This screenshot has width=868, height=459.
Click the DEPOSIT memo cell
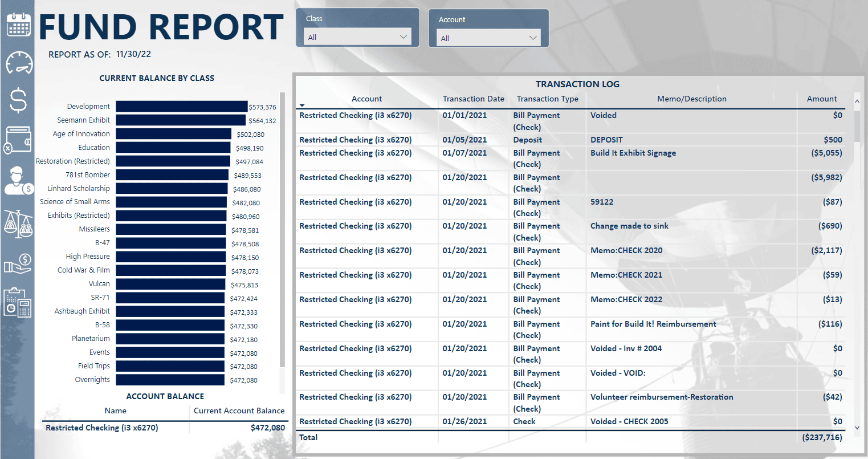[x=606, y=140]
